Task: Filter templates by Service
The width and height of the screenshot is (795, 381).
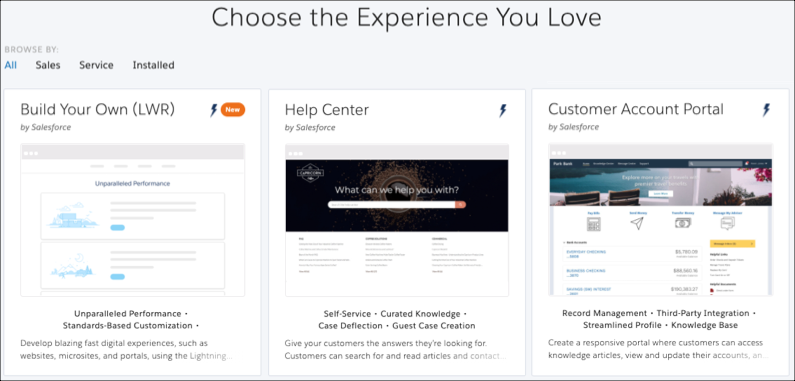Action: (x=96, y=65)
